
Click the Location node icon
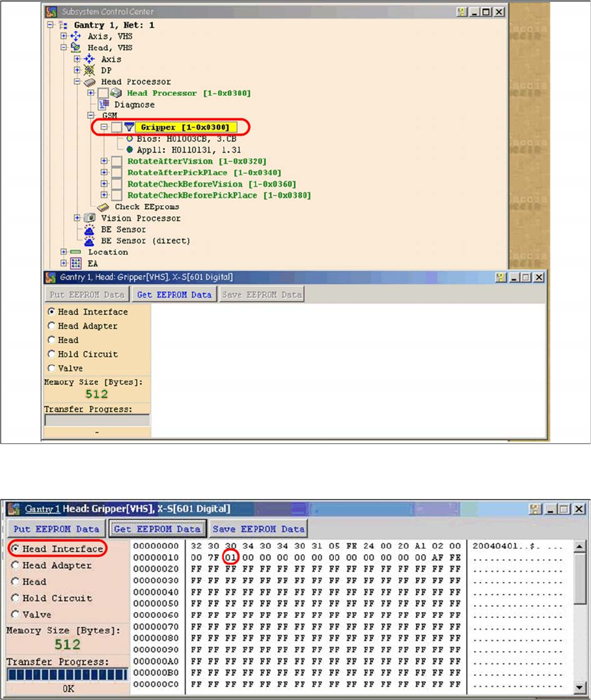(x=76, y=252)
